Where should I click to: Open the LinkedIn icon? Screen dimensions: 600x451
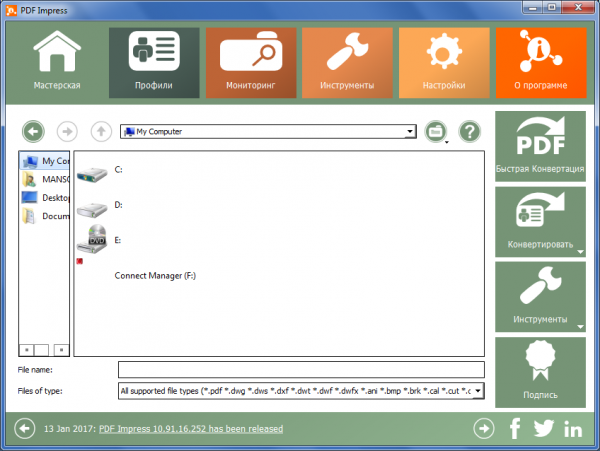[573, 429]
